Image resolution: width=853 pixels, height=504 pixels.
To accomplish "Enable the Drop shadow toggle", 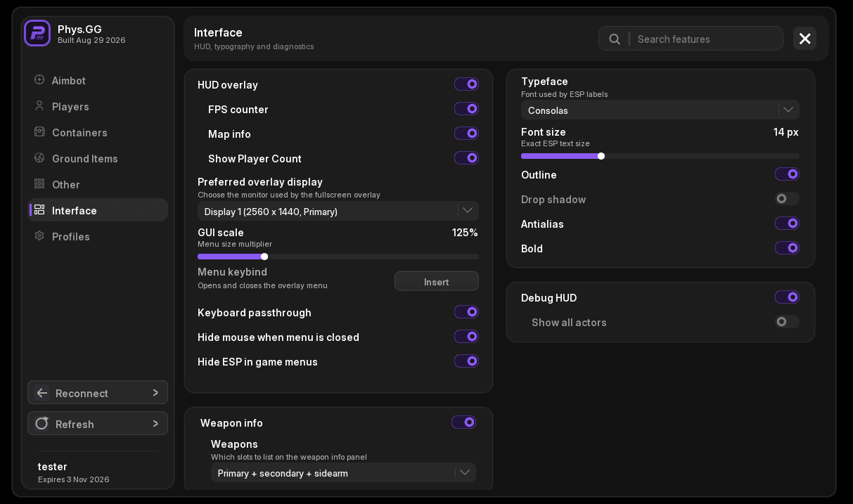I will (x=787, y=199).
